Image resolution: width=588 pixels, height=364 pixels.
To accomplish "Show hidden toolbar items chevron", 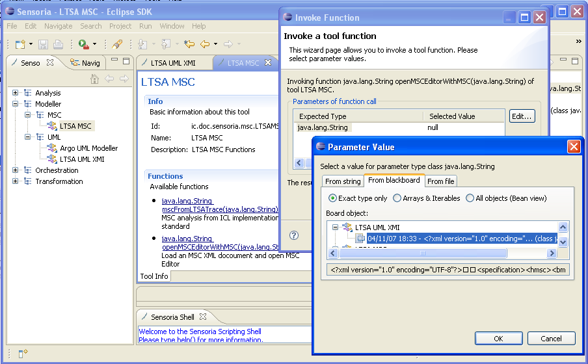I will [579, 41].
